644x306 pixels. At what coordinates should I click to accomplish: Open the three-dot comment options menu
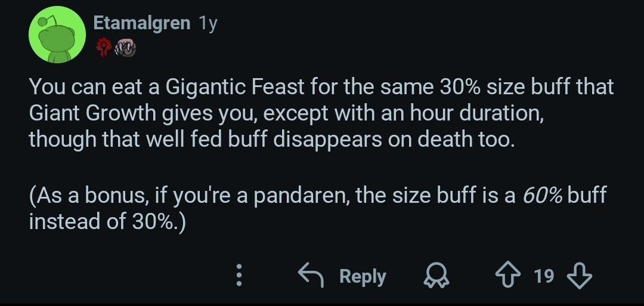pos(239,276)
